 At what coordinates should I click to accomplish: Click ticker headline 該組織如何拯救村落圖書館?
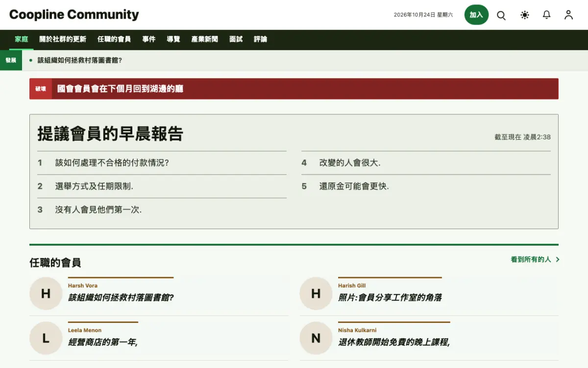(x=80, y=60)
